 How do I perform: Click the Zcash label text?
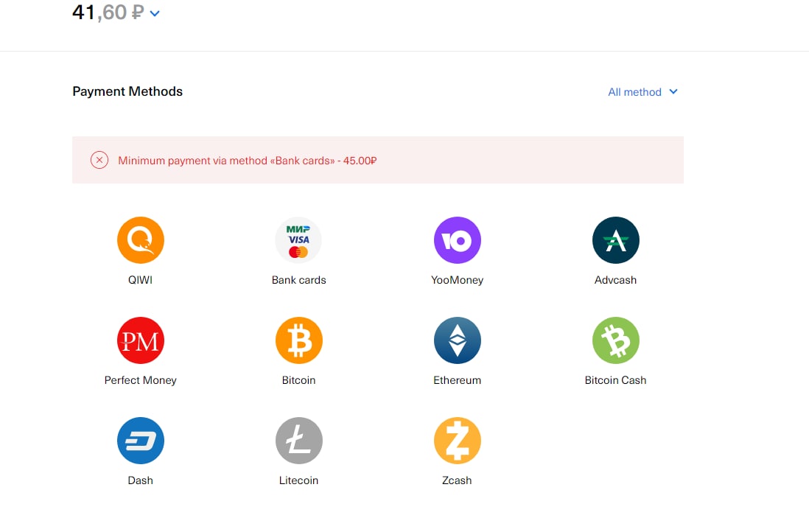pyautogui.click(x=457, y=480)
